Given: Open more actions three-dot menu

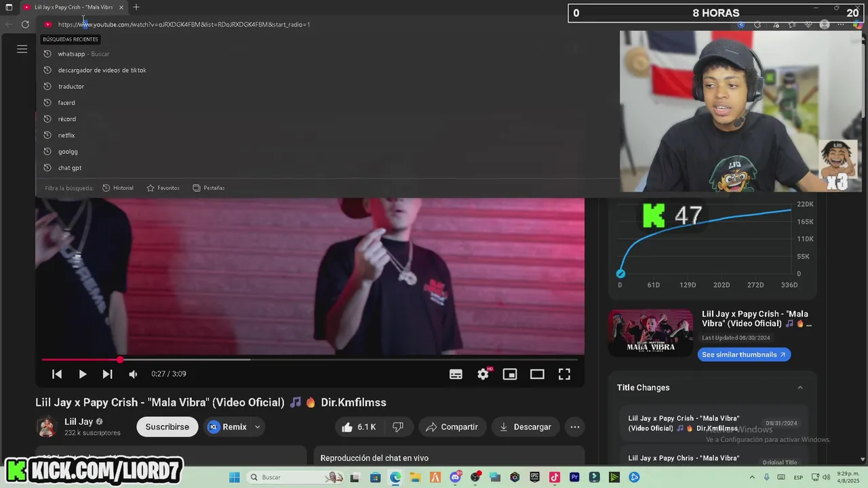Looking at the screenshot, I should 575,427.
